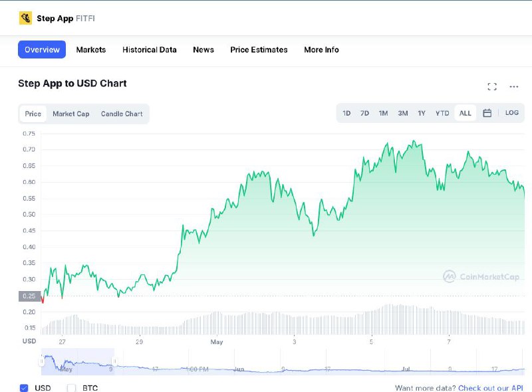Open the calendar date range picker

click(487, 113)
